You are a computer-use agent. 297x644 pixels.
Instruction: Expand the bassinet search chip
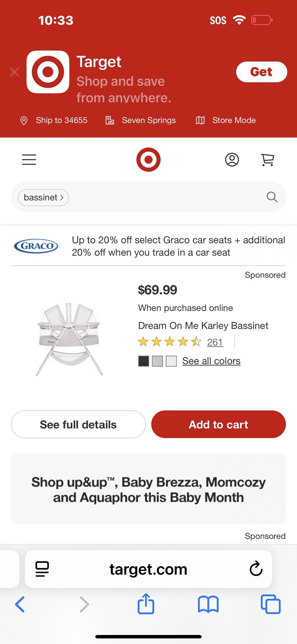point(44,198)
